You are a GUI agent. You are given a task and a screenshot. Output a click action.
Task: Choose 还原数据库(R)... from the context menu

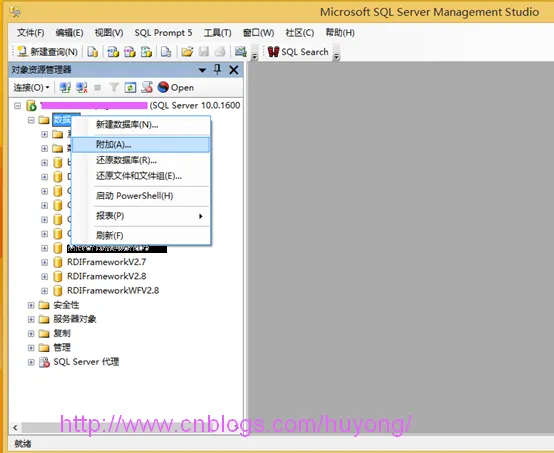[x=141, y=160]
